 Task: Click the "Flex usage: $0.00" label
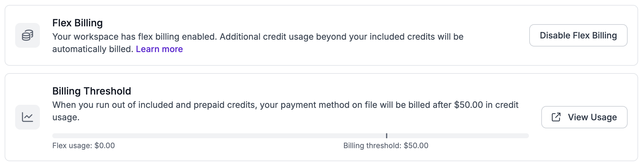(x=84, y=146)
